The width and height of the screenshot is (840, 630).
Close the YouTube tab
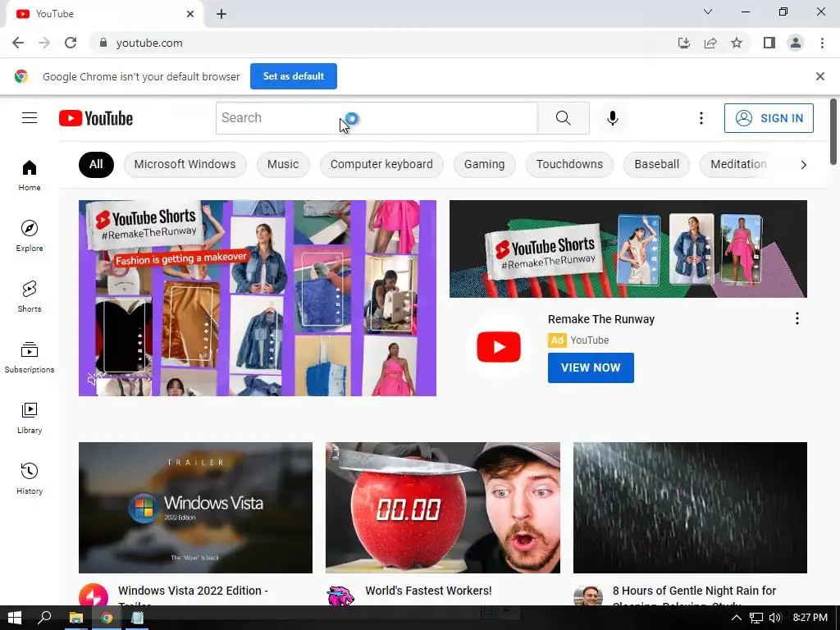pyautogui.click(x=190, y=14)
